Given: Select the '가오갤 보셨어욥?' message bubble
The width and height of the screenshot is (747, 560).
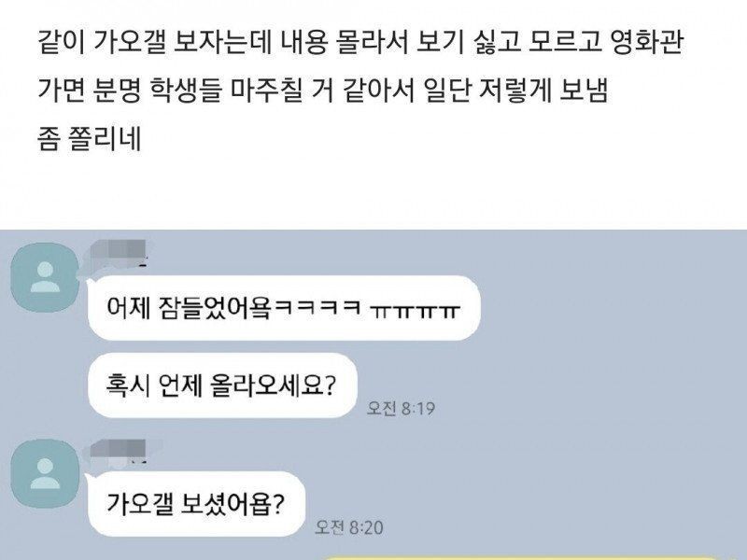Looking at the screenshot, I should 196,503.
